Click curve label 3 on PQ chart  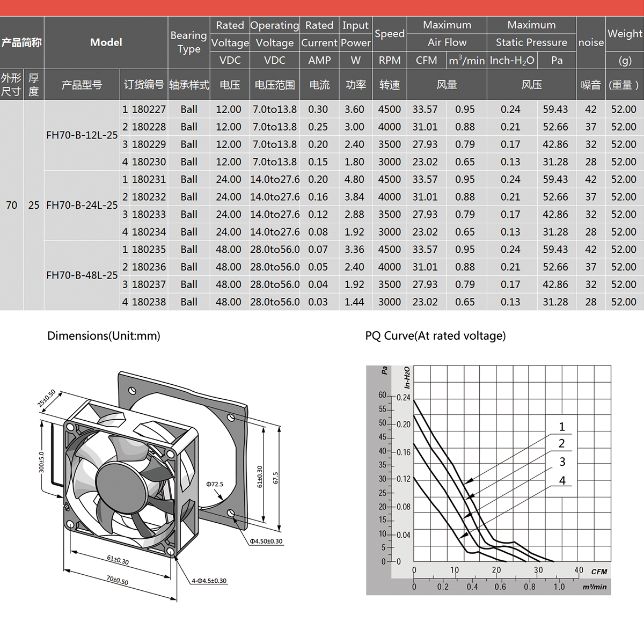click(562, 462)
